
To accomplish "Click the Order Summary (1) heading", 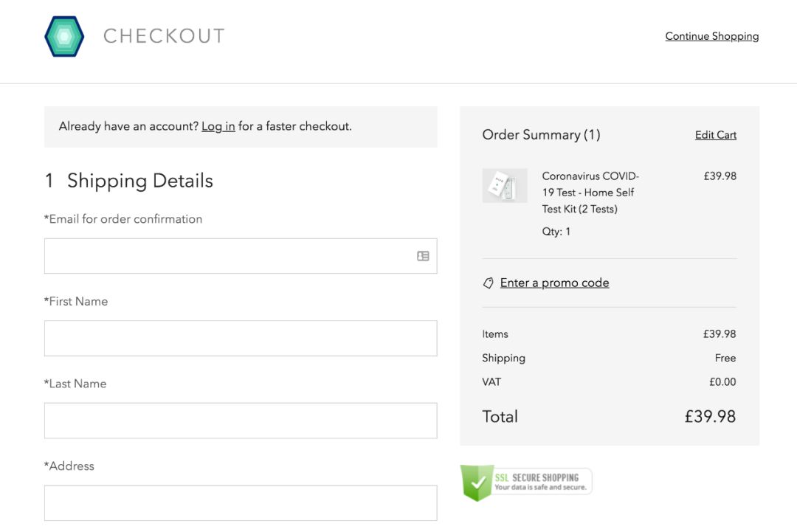I will coord(541,135).
